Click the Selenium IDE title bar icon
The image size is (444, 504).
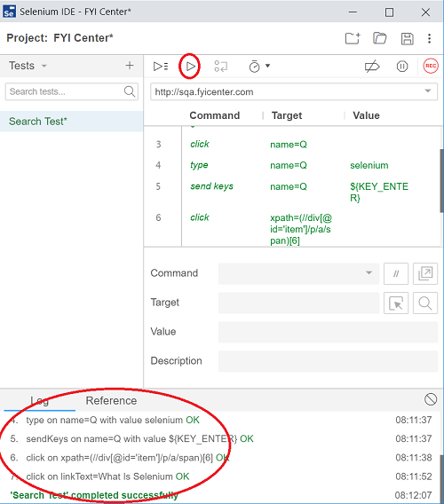click(x=9, y=12)
